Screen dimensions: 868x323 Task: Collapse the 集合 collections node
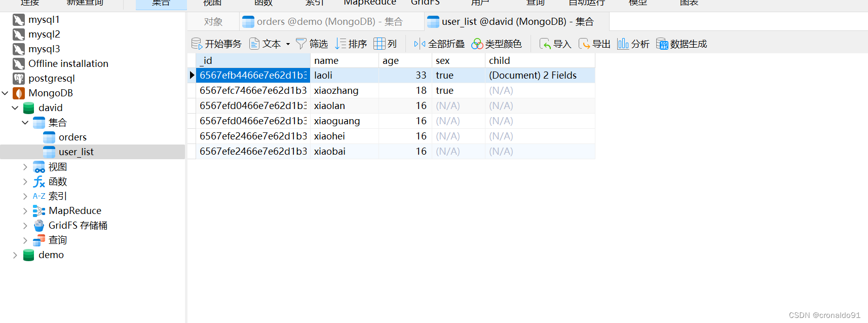[x=25, y=123]
